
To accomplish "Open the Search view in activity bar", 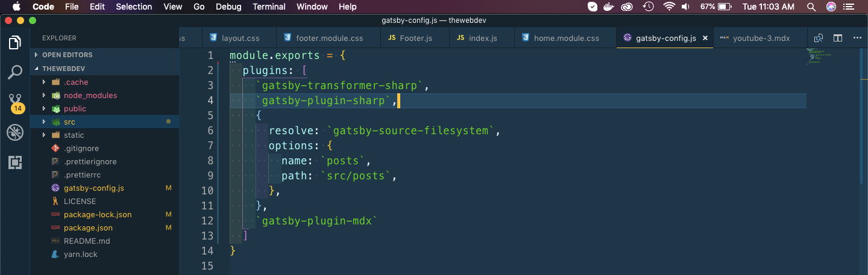I will pyautogui.click(x=15, y=73).
